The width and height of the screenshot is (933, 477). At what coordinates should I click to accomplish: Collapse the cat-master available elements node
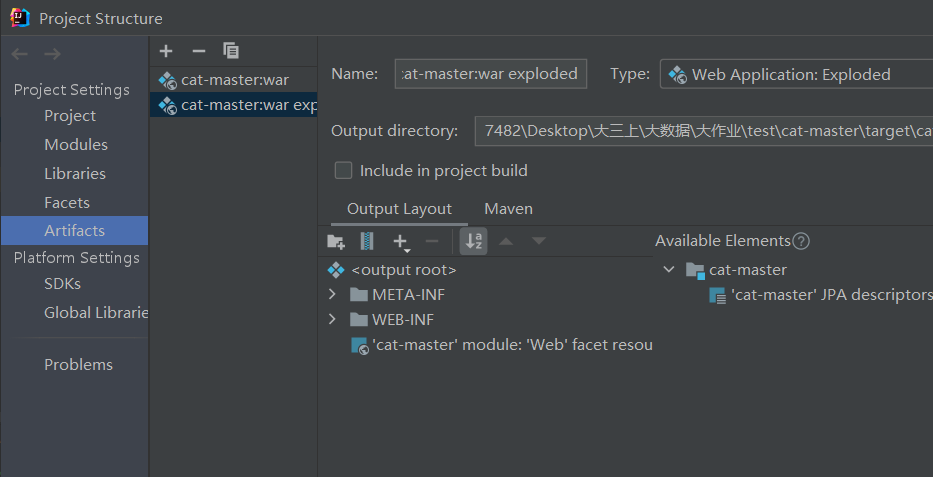pos(669,270)
